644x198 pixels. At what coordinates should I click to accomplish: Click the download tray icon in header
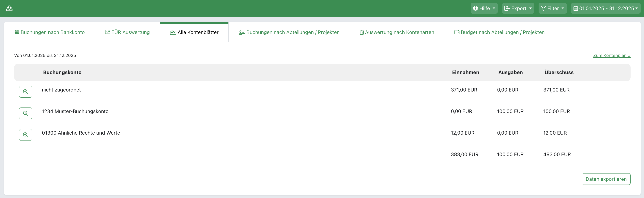[x=9, y=8]
